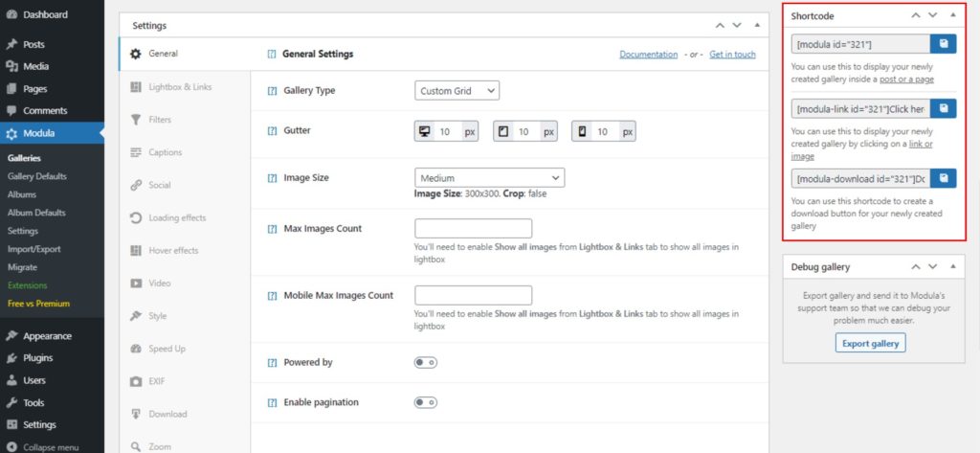The image size is (980, 453).
Task: Click the help icon beside Image Size
Action: coord(272,178)
